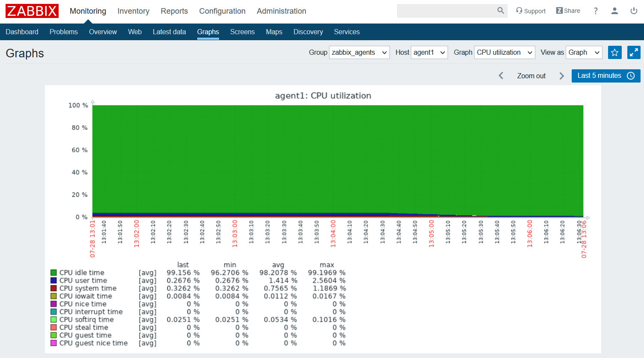Open the Support page via headset icon
The image size is (644, 358).
(531, 11)
